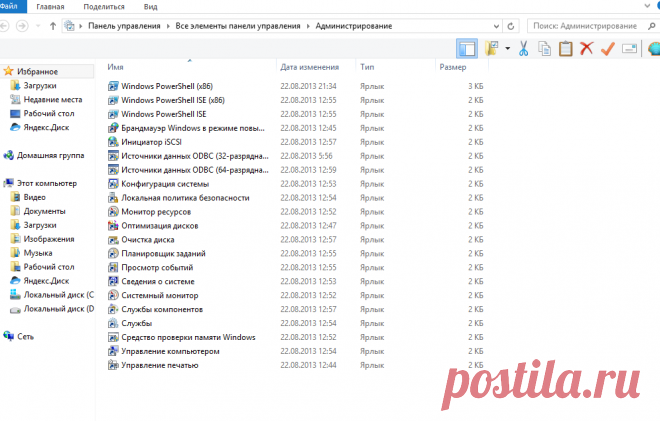660x421 pixels.
Task: Click Администрирование breadcrumb segment
Action: (354, 26)
